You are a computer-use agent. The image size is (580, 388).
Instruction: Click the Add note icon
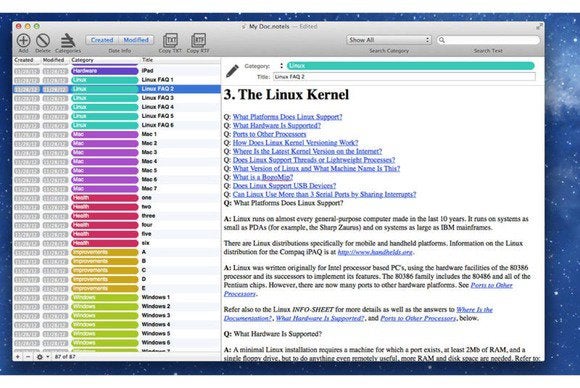pyautogui.click(x=23, y=40)
